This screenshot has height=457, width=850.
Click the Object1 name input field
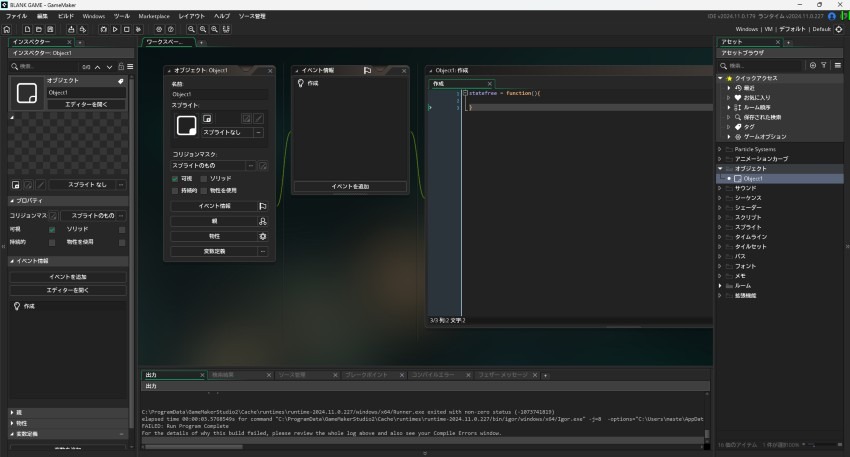pyautogui.click(x=220, y=94)
